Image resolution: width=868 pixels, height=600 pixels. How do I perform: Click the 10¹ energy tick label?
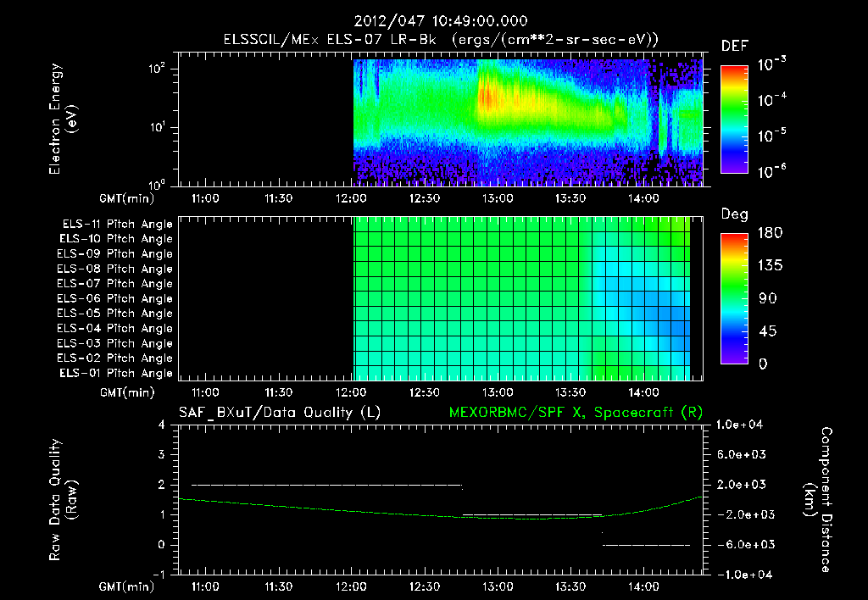point(157,127)
